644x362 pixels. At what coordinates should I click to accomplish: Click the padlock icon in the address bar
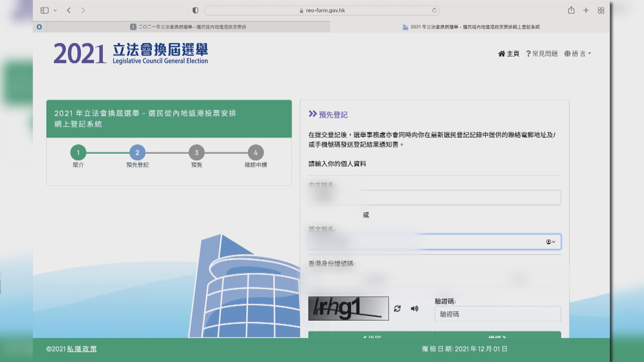pyautogui.click(x=302, y=10)
